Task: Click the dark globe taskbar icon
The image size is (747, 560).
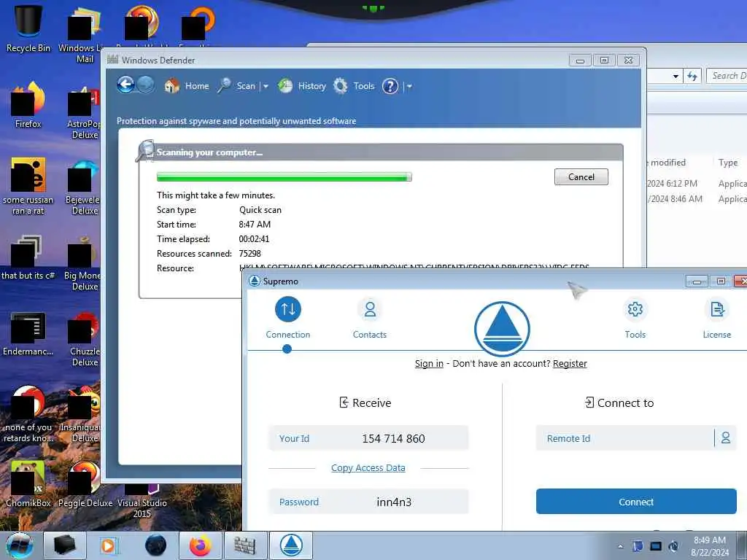Action: [155, 545]
